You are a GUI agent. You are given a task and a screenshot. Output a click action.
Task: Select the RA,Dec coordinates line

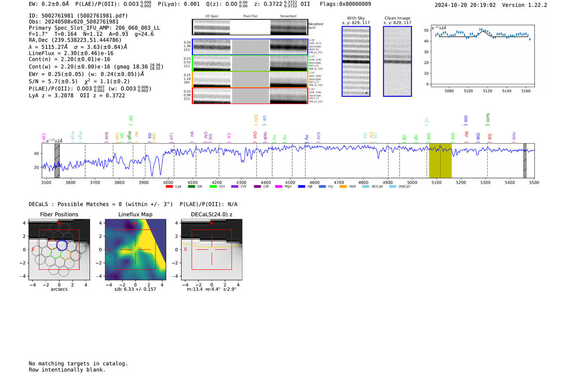tap(75, 40)
